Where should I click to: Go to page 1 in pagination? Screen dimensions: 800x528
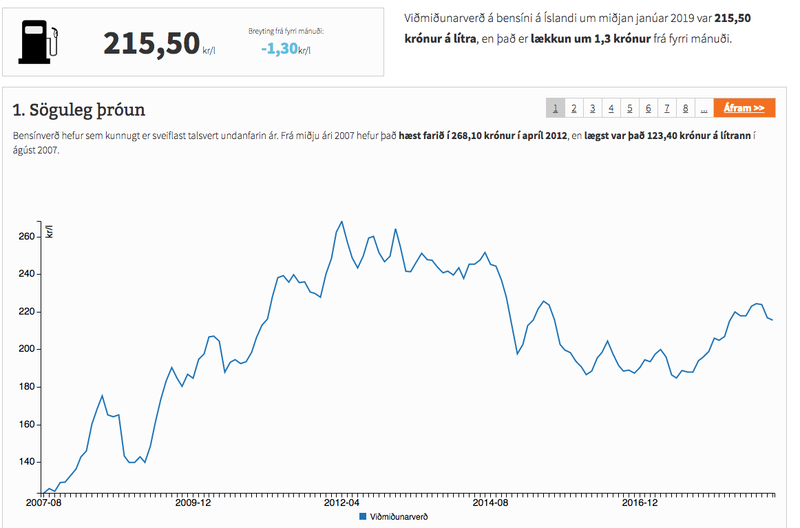556,108
